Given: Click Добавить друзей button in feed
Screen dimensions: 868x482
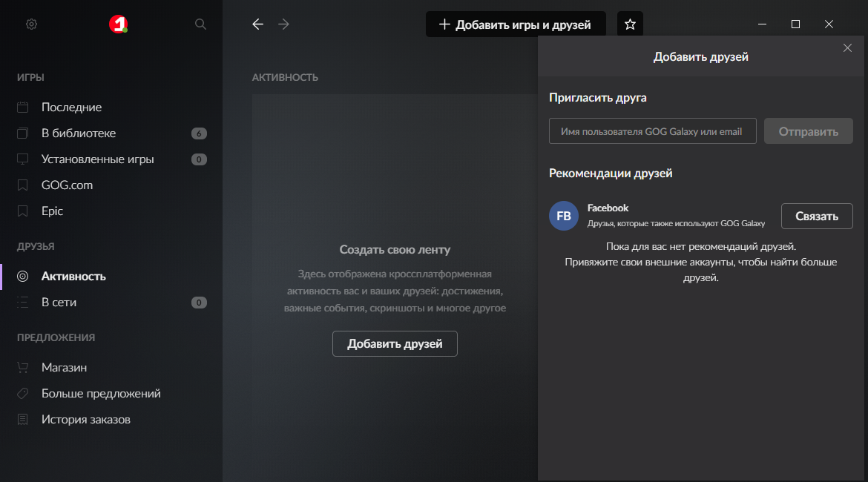Looking at the screenshot, I should [395, 344].
